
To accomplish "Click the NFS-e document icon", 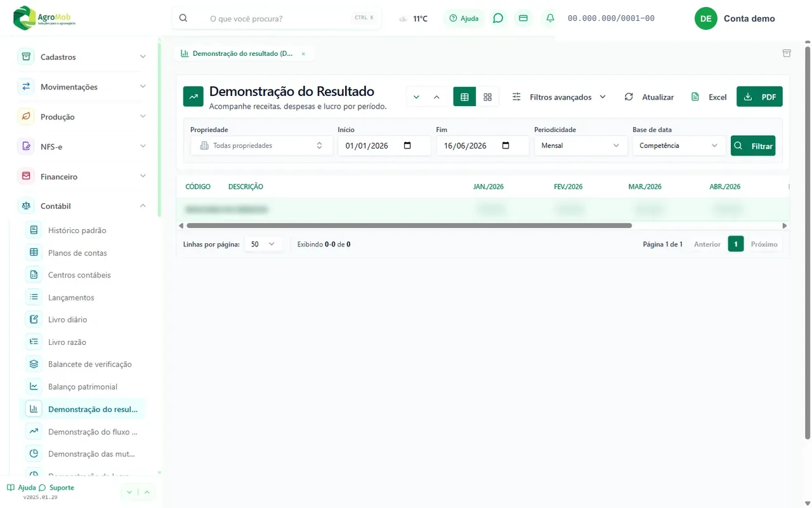I will tap(26, 146).
